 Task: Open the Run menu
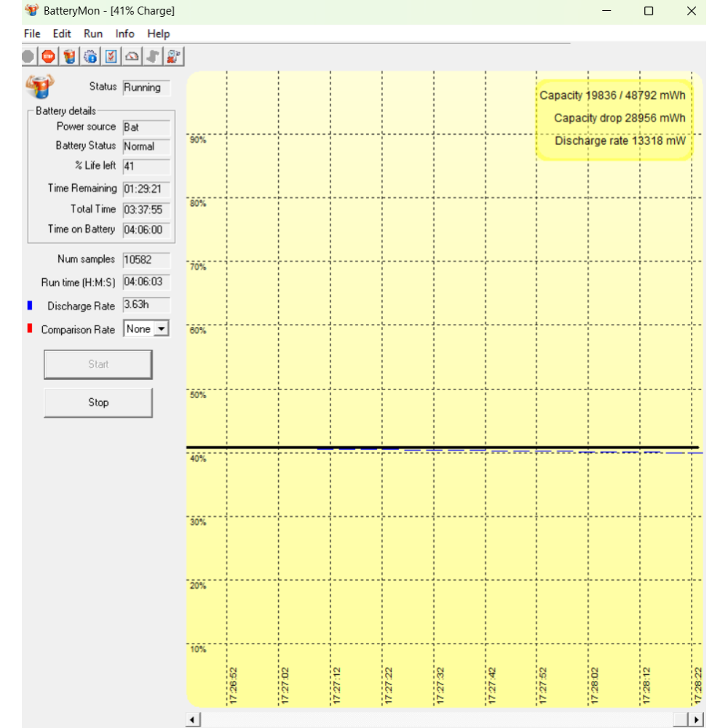click(x=93, y=33)
